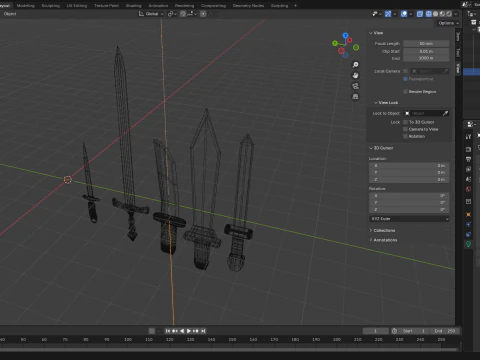
Task: Check the Lock To 3D Cursor checkbox
Action: (405, 122)
